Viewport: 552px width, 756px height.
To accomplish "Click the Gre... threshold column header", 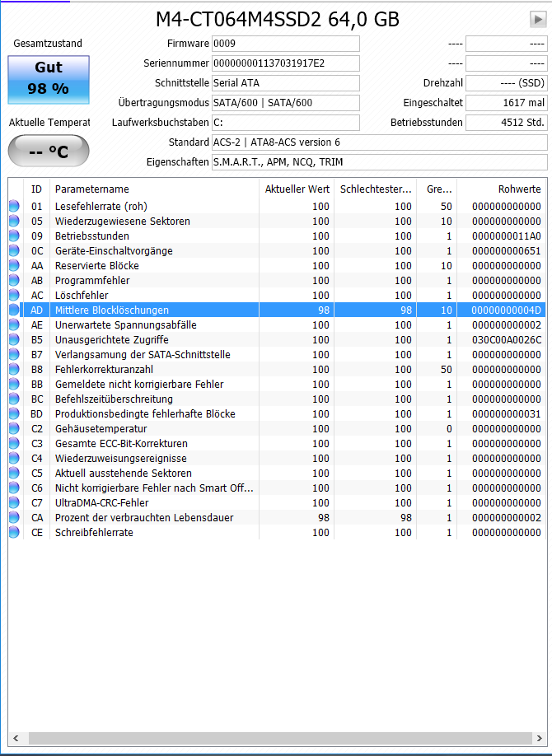I will 437,189.
